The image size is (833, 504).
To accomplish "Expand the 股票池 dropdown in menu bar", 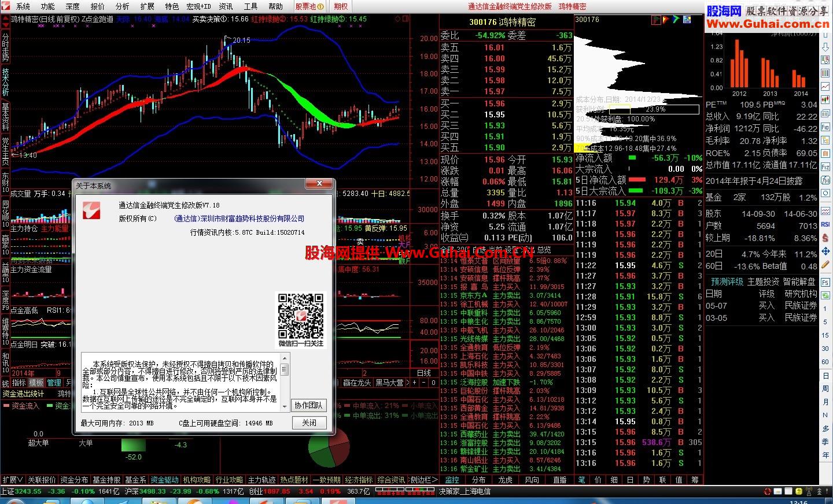I will coord(309,6).
